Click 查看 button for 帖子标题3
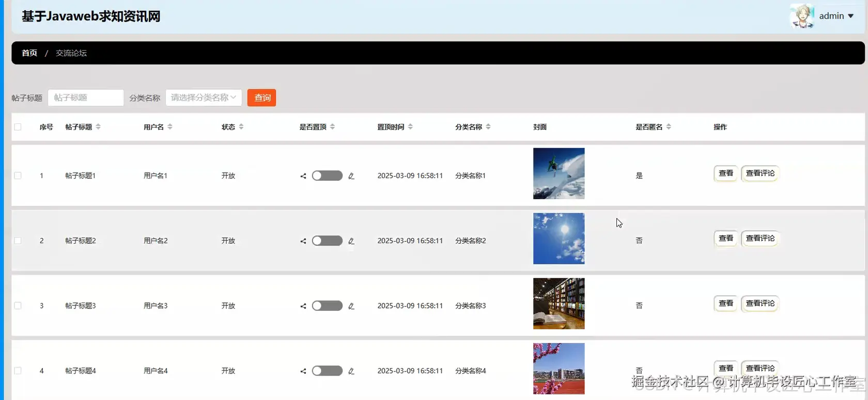The height and width of the screenshot is (400, 868). [726, 303]
